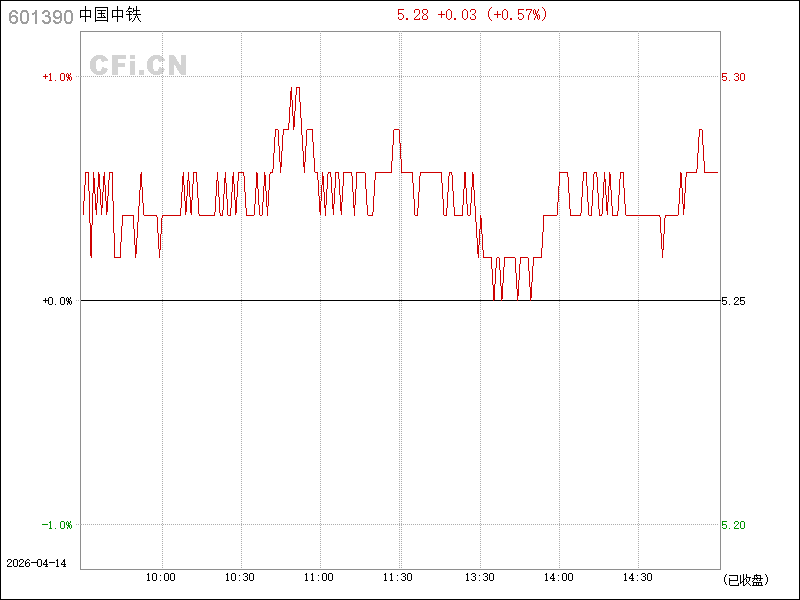Click the 10:30 time axis label

(x=240, y=577)
